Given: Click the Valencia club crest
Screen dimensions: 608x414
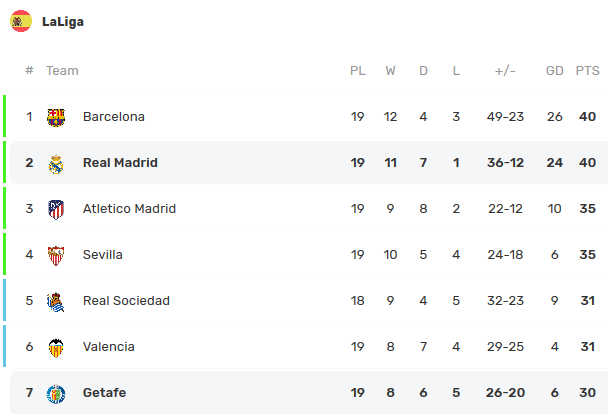Looking at the screenshot, I should click(56, 347).
